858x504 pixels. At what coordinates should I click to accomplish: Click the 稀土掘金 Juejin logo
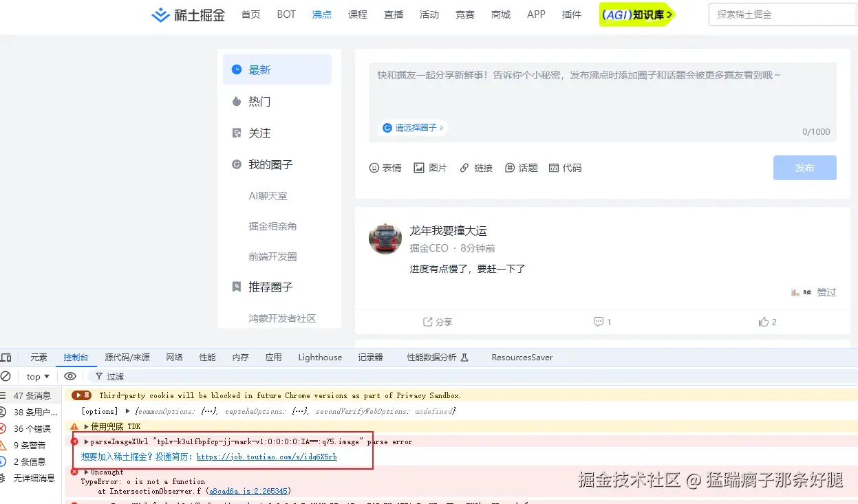pos(188,14)
